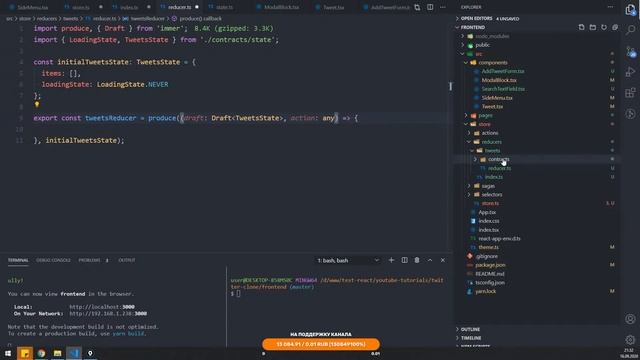Refresh the explorer file tree
The image size is (640, 360).
tap(604, 27)
